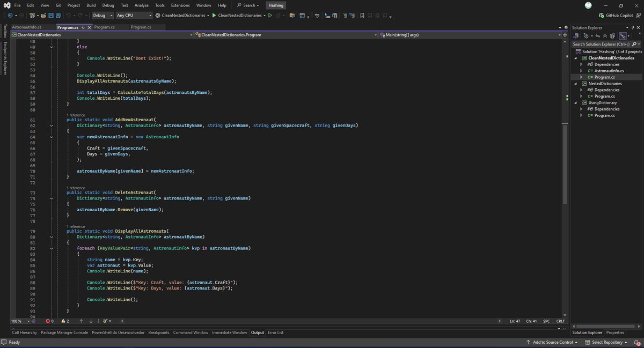This screenshot has height=348, width=644.
Task: Click the red error count icon
Action: point(47,321)
